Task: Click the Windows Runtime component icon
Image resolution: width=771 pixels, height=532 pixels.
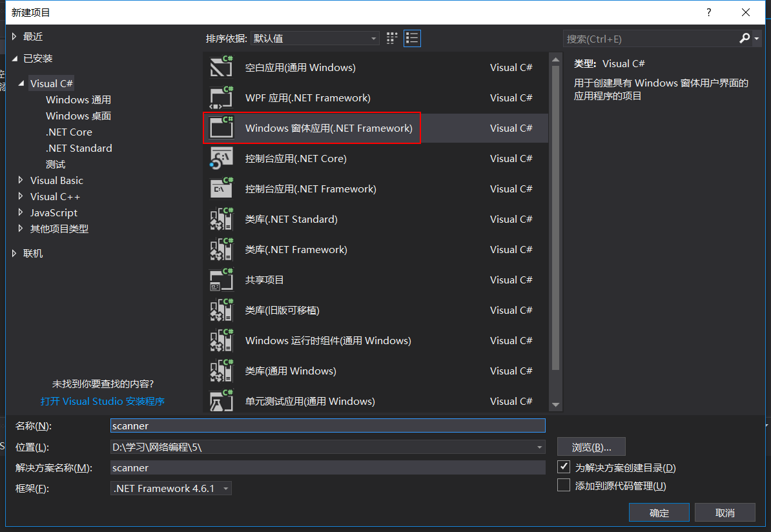Action: coord(221,340)
